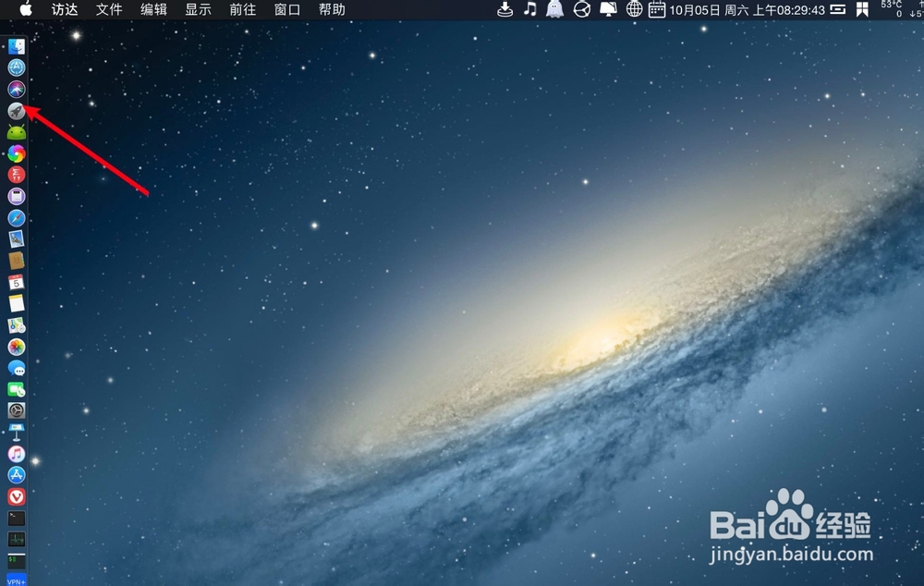
Task: Click the 帮助 menu item
Action: (331, 10)
